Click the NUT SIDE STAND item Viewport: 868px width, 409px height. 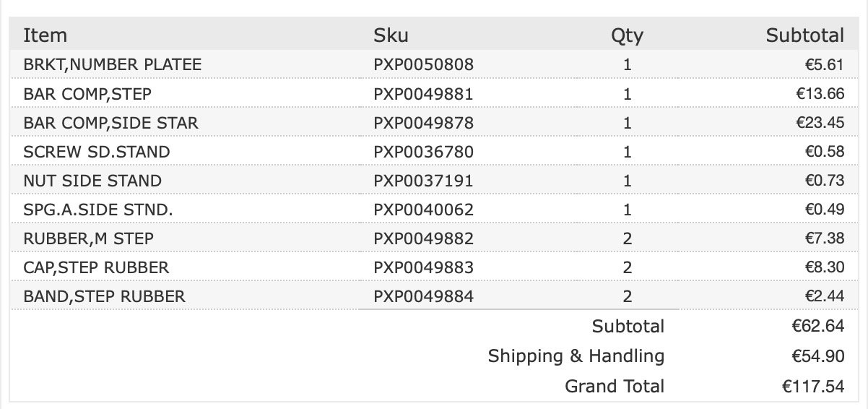tap(92, 181)
